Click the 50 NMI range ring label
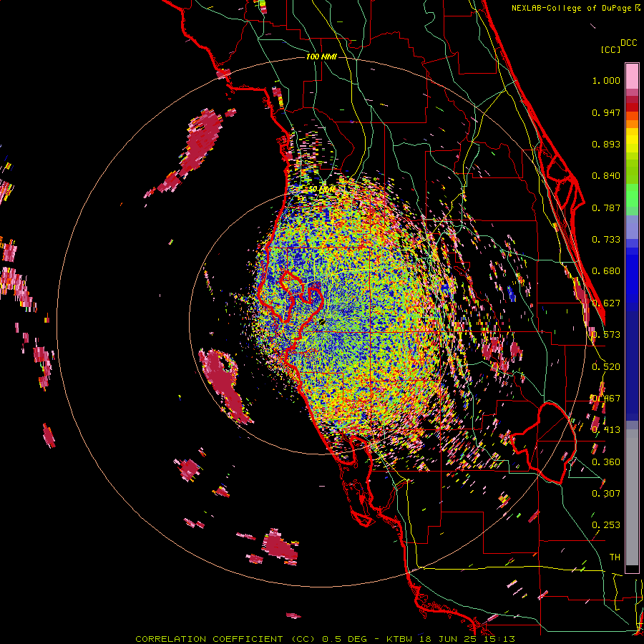The image size is (644, 644). pyautogui.click(x=321, y=190)
